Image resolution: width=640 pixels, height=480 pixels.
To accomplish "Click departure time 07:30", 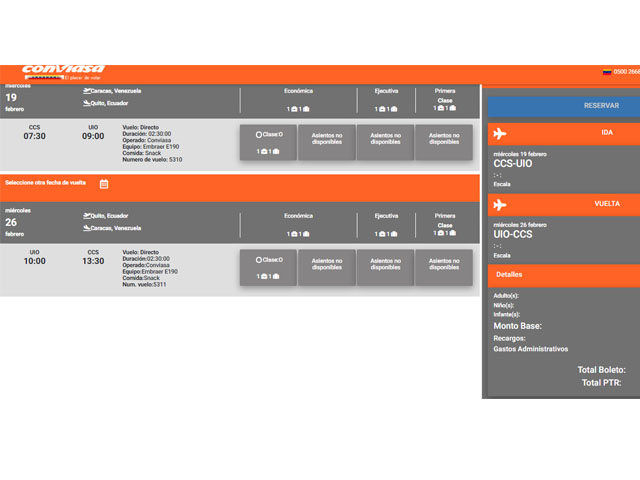I will tap(34, 136).
